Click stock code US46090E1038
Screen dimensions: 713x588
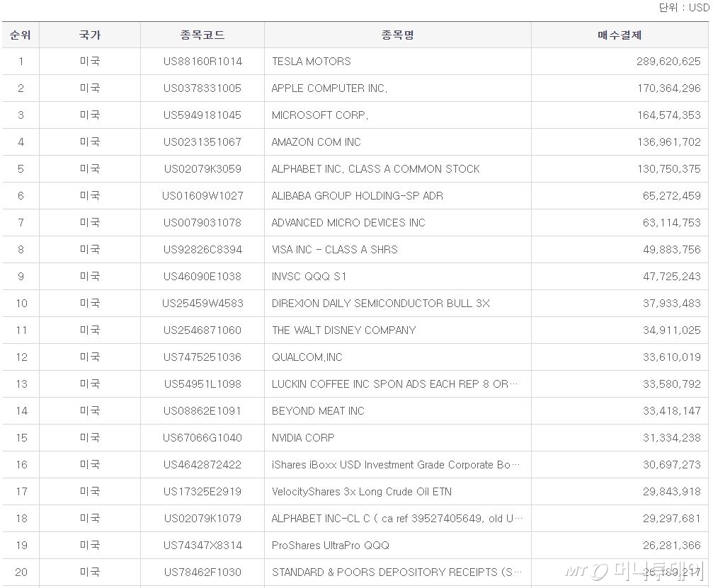203,276
